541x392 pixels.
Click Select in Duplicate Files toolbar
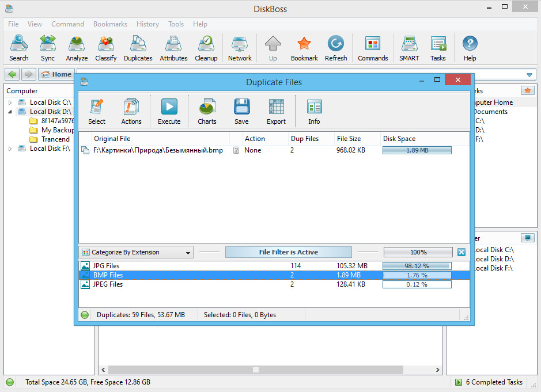tap(97, 111)
